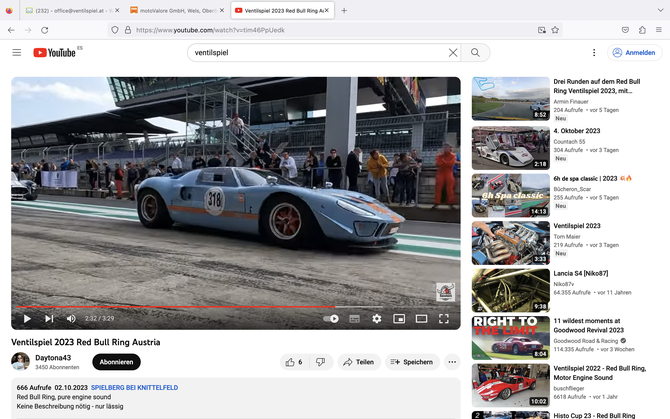Image resolution: width=670 pixels, height=419 pixels.
Task: Click buschflieger channel name
Action: pos(569,388)
